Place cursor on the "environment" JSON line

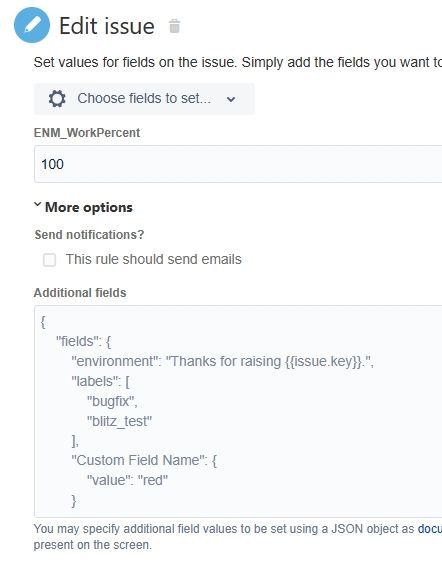point(223,362)
